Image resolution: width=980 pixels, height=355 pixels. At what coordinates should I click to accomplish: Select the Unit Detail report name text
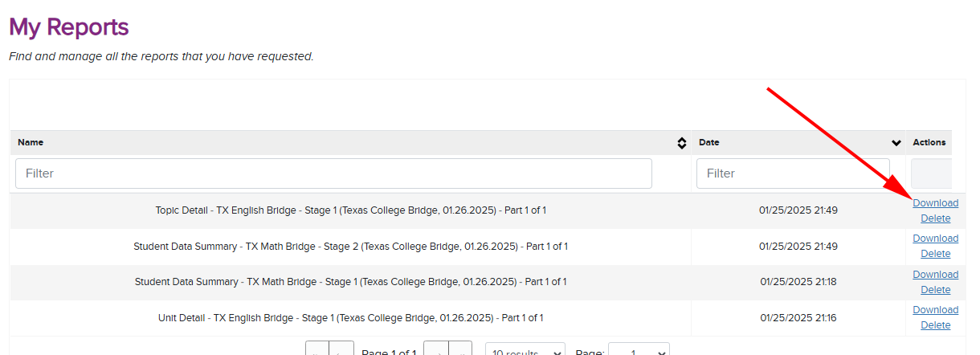coord(351,318)
